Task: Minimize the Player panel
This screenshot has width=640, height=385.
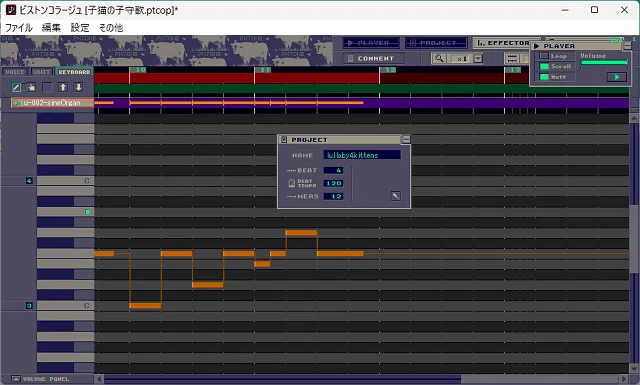Action: (x=627, y=46)
